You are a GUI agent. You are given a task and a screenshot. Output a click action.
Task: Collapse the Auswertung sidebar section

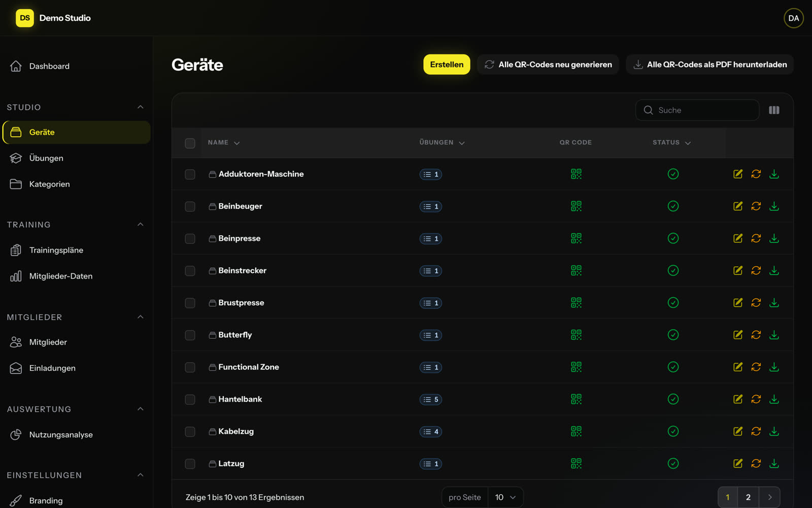[x=141, y=409]
